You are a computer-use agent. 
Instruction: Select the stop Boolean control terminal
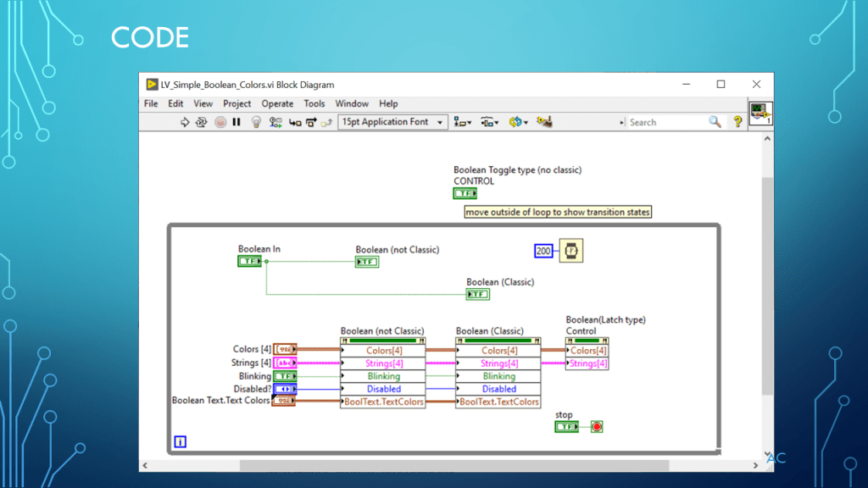point(566,426)
